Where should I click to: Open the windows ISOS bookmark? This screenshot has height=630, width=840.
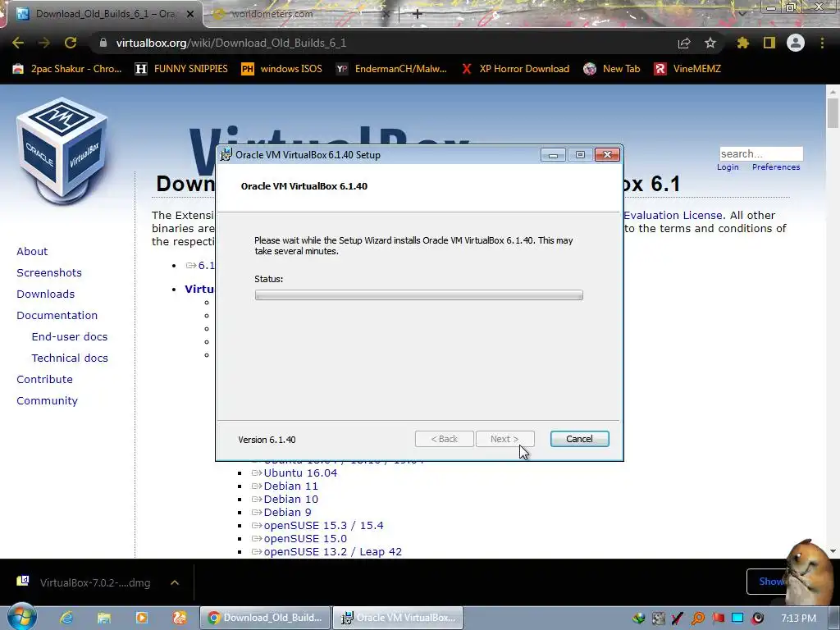[x=282, y=69]
